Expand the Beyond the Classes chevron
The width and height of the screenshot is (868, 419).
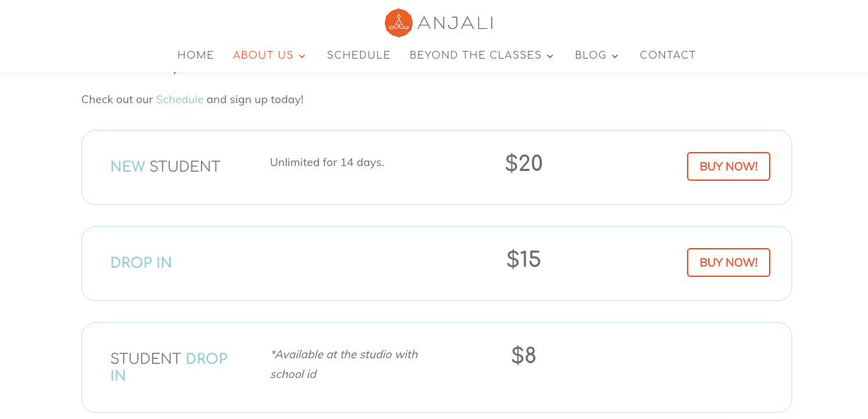pyautogui.click(x=550, y=56)
